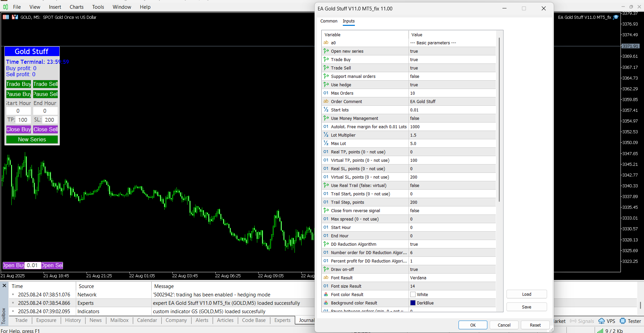Open the Tools menu

98,7
